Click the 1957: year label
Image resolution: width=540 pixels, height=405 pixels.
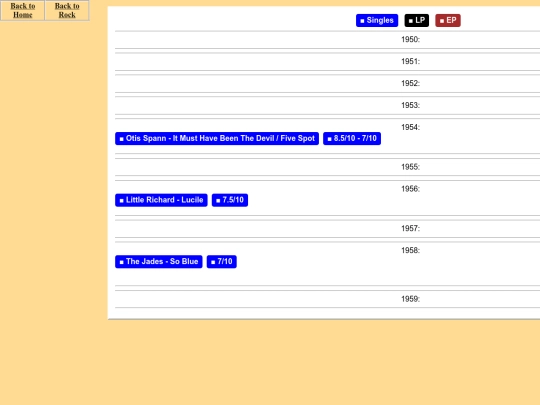click(x=411, y=229)
